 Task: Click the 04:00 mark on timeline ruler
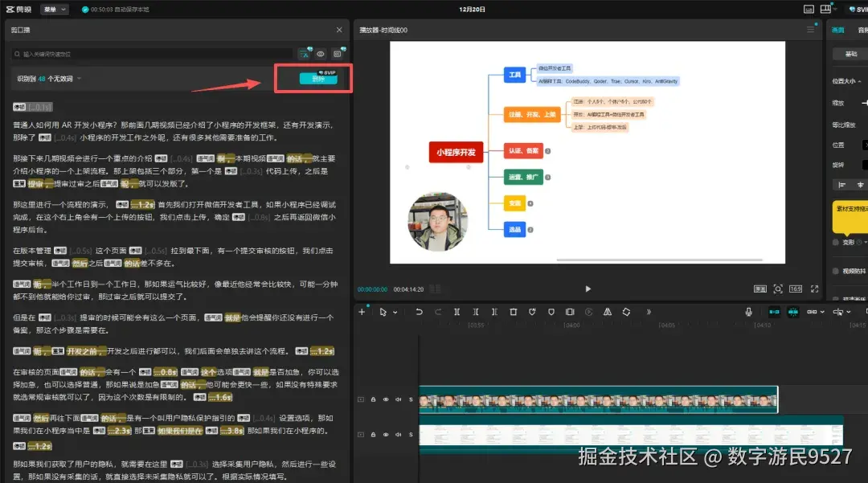[571, 325]
